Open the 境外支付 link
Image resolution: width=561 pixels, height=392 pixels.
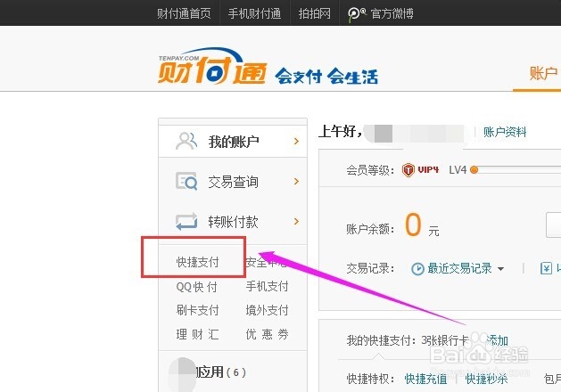[267, 310]
